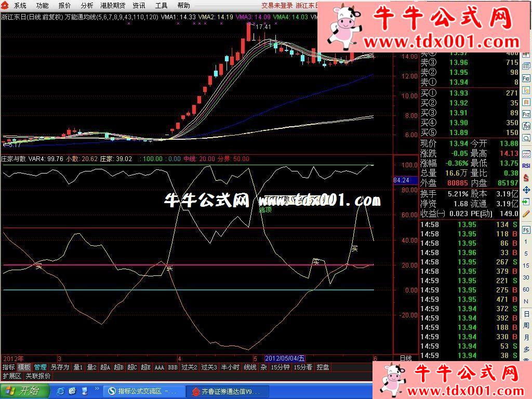Image resolution: width=532 pixels, height=399 pixels.
Task: Switch to weekly period 周 in sidebar
Action: tap(526, 326)
